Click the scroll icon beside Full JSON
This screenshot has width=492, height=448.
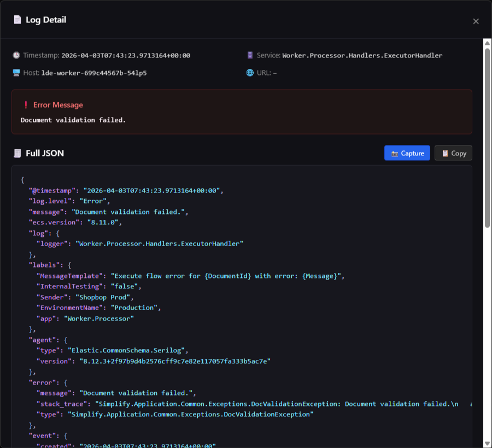point(17,153)
